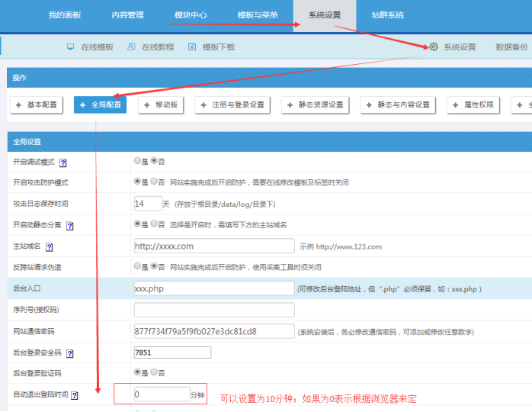
Task: Click the 基本配置 button
Action: click(37, 105)
